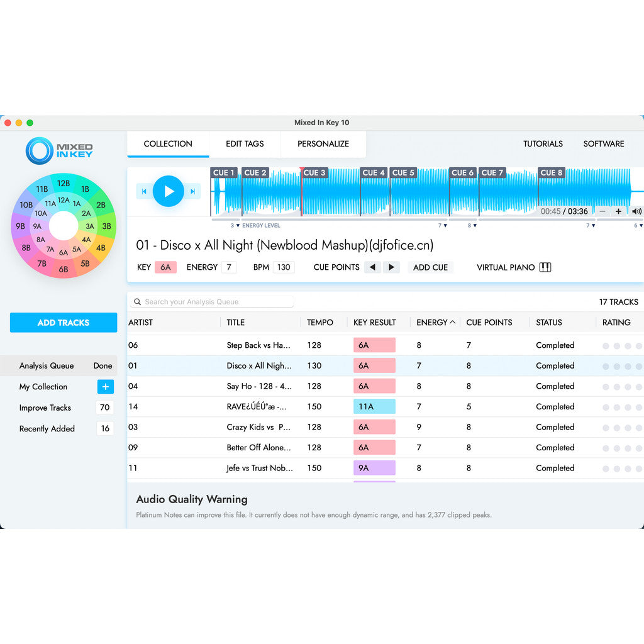Screen dimensions: 644x644
Task: Skip to next track button
Action: 192,191
